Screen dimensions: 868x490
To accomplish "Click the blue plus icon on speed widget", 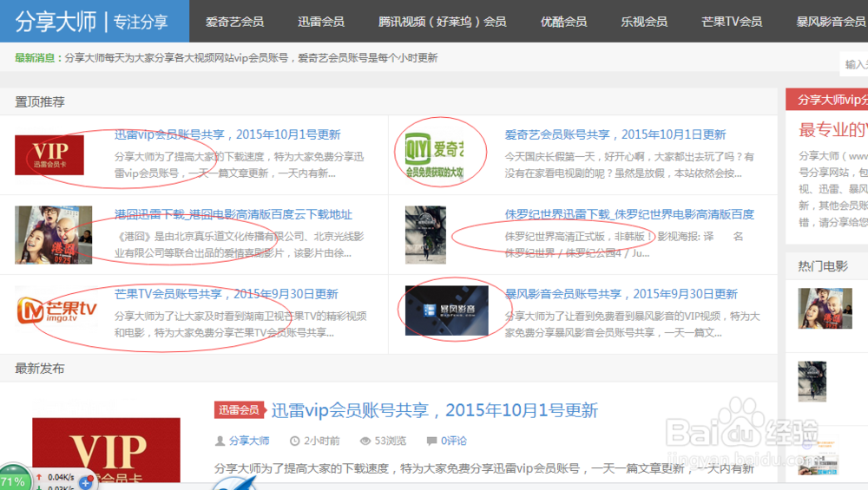I will click(86, 483).
